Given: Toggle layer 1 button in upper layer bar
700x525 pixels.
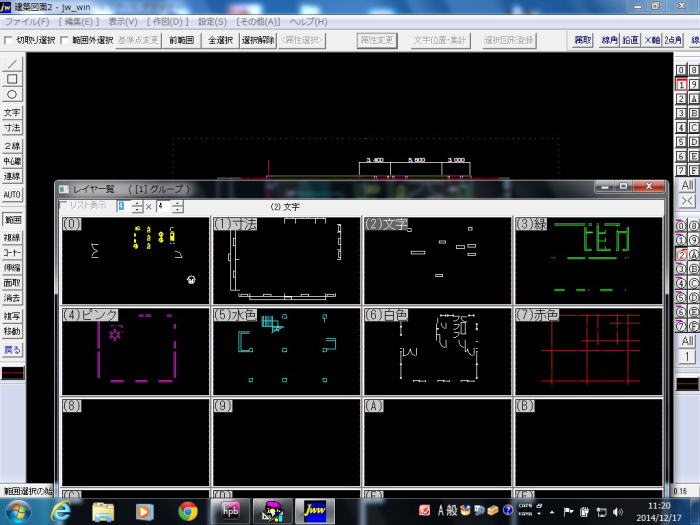Looking at the screenshot, I should click(x=681, y=84).
